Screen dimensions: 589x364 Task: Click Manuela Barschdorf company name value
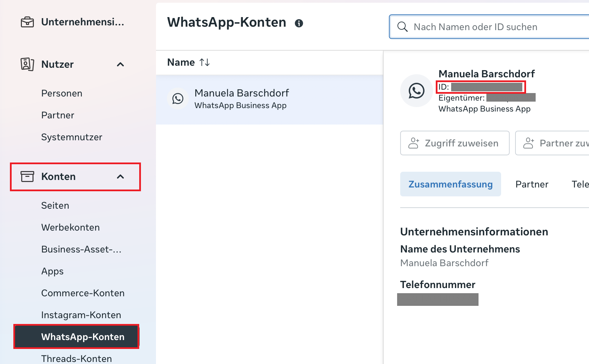[x=444, y=263]
